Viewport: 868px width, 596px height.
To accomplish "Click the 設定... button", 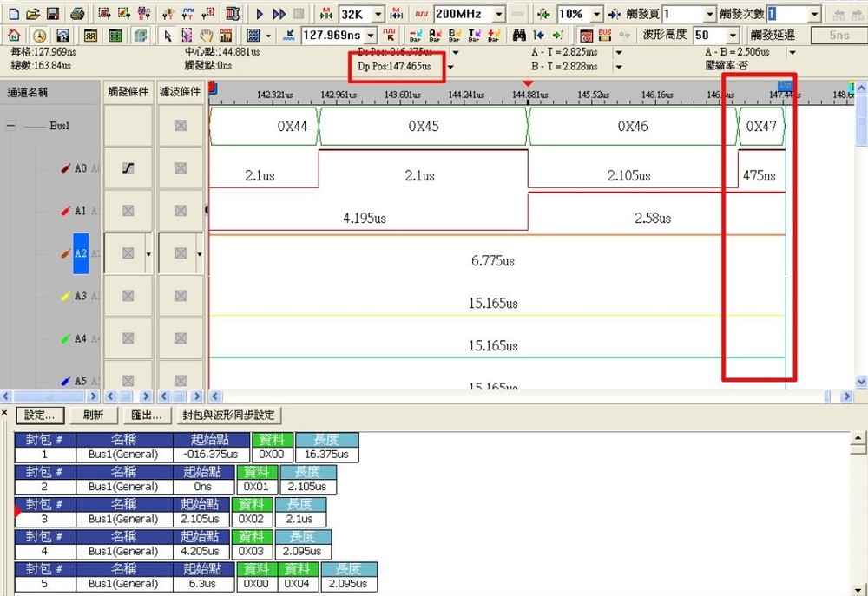I will point(40,415).
